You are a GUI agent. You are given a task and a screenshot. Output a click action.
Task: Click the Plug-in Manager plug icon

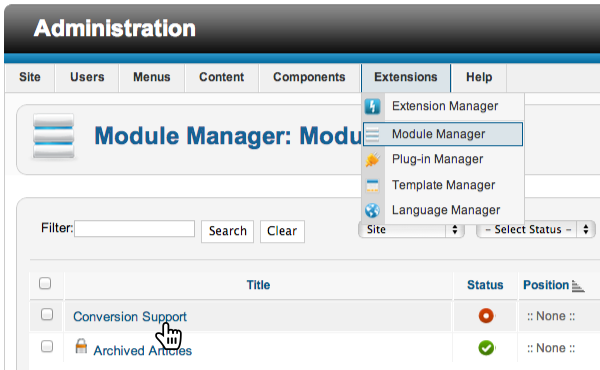click(x=372, y=160)
